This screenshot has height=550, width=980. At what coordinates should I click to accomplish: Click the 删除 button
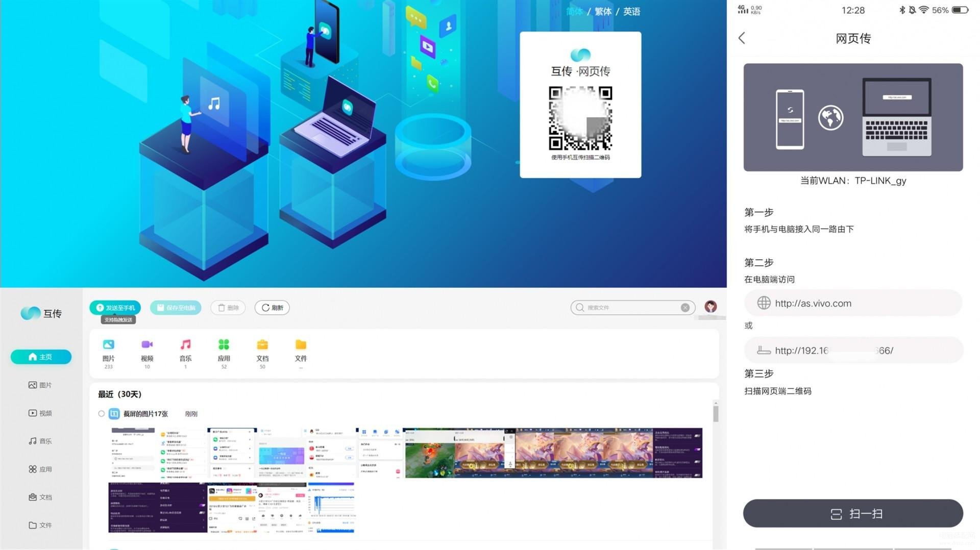pos(228,308)
